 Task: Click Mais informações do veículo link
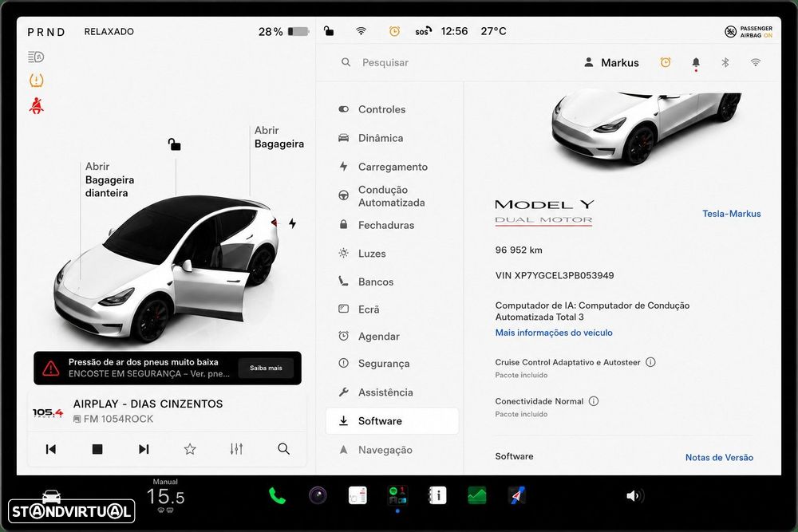[x=554, y=333]
